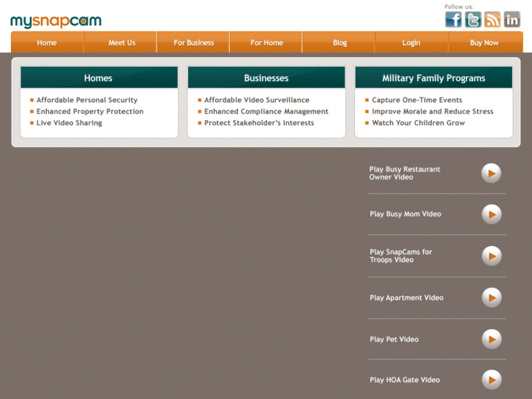Click the Play Apartment Video label
The image size is (532, 399).
(406, 298)
